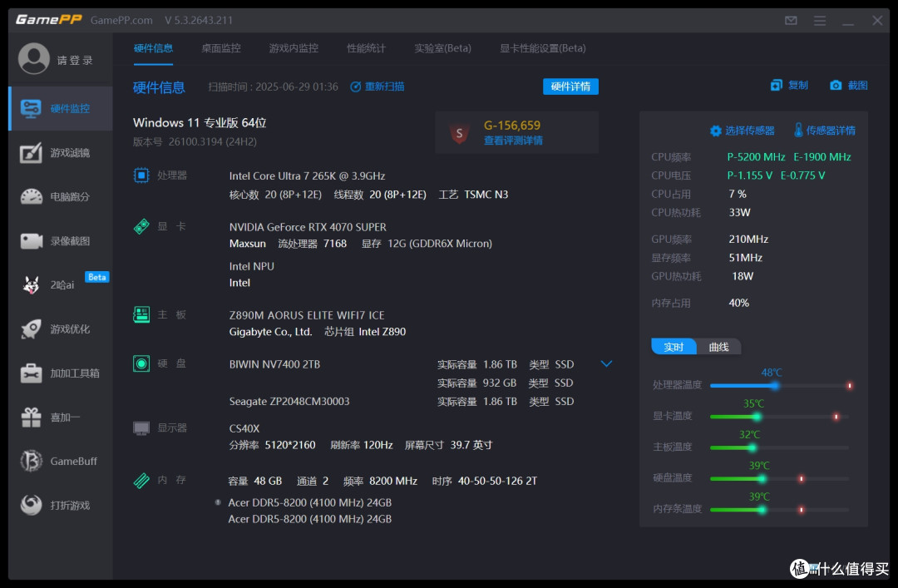The image size is (898, 588).
Task: Open the 2哈ai assistant icon
Action: point(31,284)
